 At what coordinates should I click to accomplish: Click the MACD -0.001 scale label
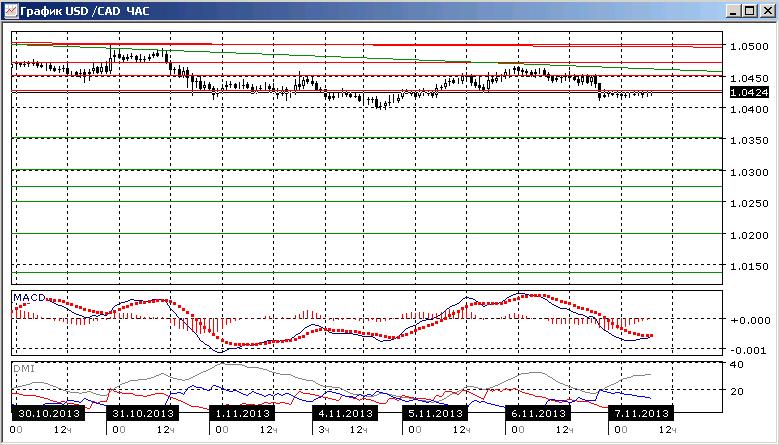[x=749, y=351]
